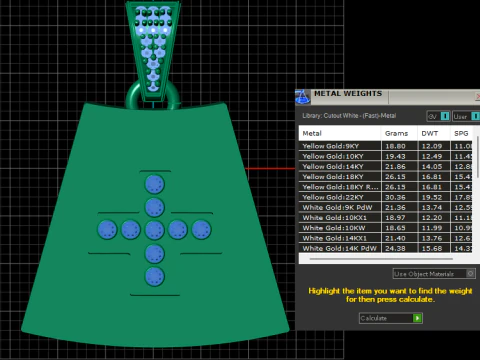Click the 30.36 grams value
This screenshot has height=360, width=480.
click(x=395, y=197)
